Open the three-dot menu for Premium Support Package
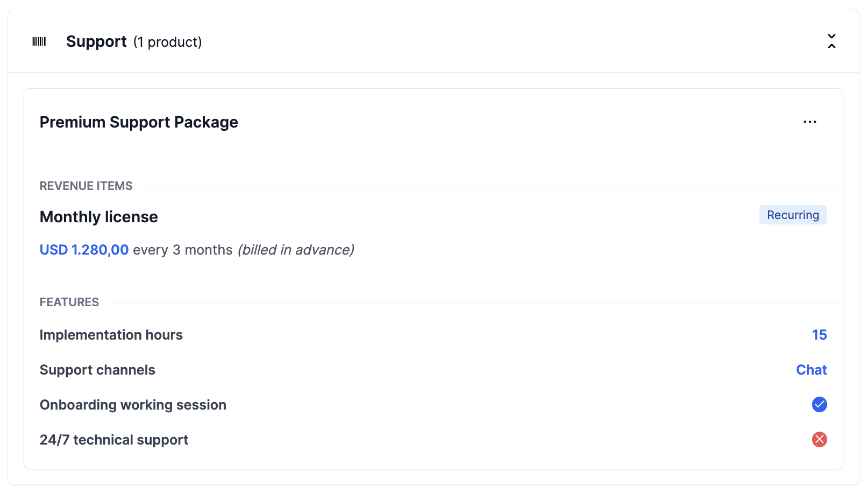 809,122
